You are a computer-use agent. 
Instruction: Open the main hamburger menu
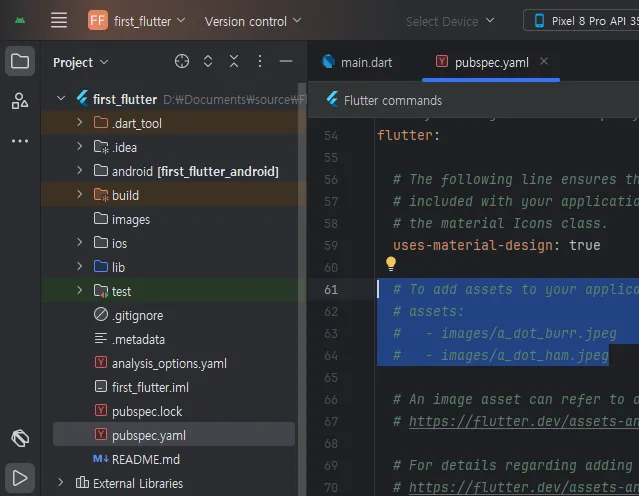click(x=59, y=20)
